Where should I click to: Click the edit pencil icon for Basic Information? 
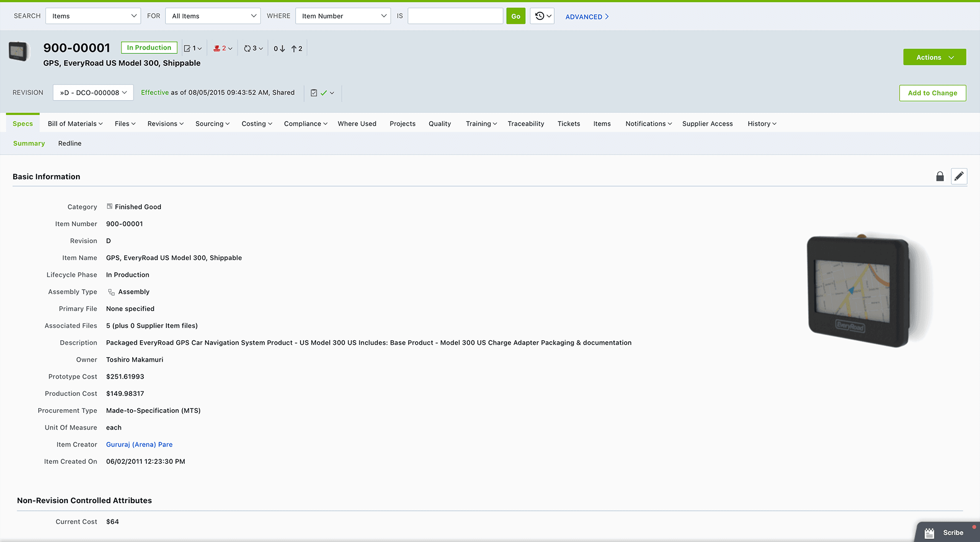click(x=959, y=176)
